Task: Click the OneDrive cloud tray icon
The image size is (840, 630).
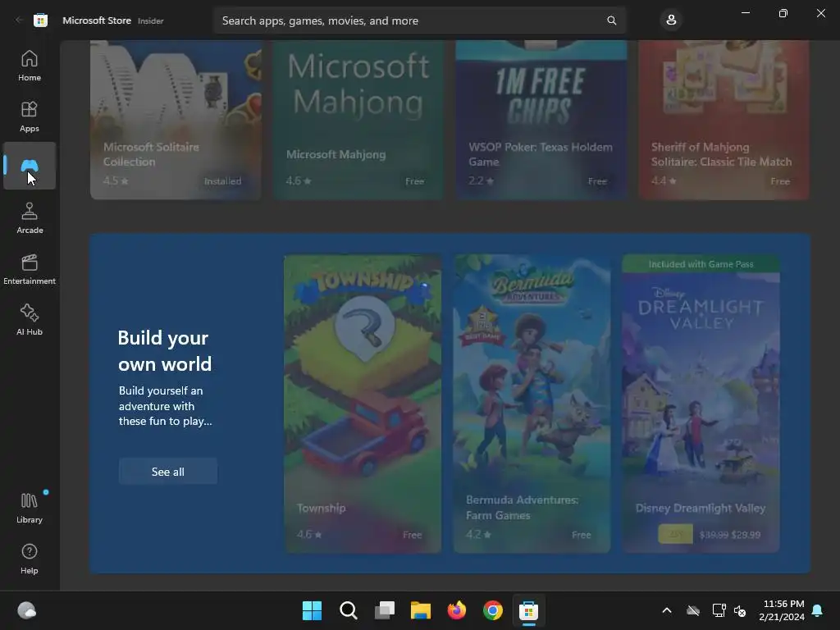Action: [x=693, y=610]
